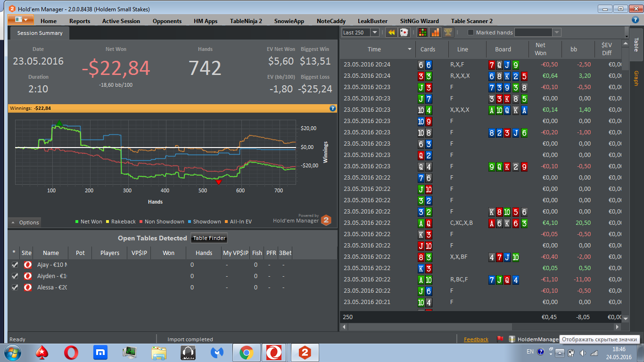Open the Reports menu

(80, 21)
